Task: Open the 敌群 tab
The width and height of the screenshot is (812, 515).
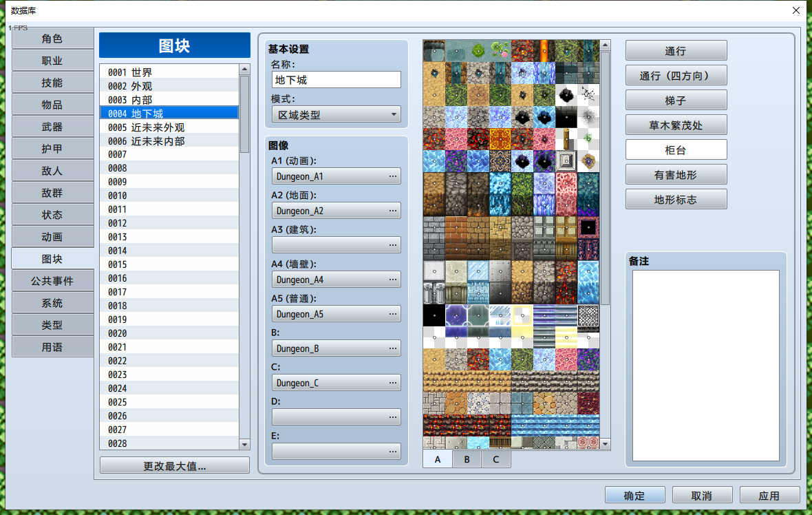Action: 52,193
